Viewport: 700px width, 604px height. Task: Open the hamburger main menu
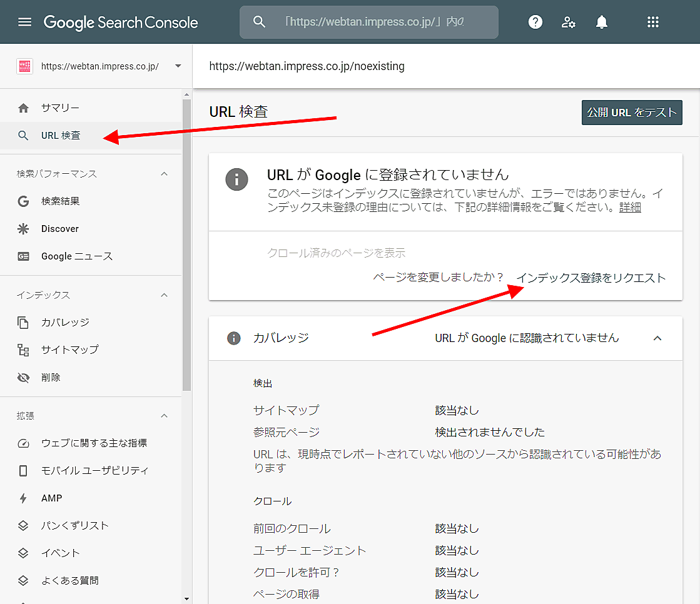pos(24,23)
